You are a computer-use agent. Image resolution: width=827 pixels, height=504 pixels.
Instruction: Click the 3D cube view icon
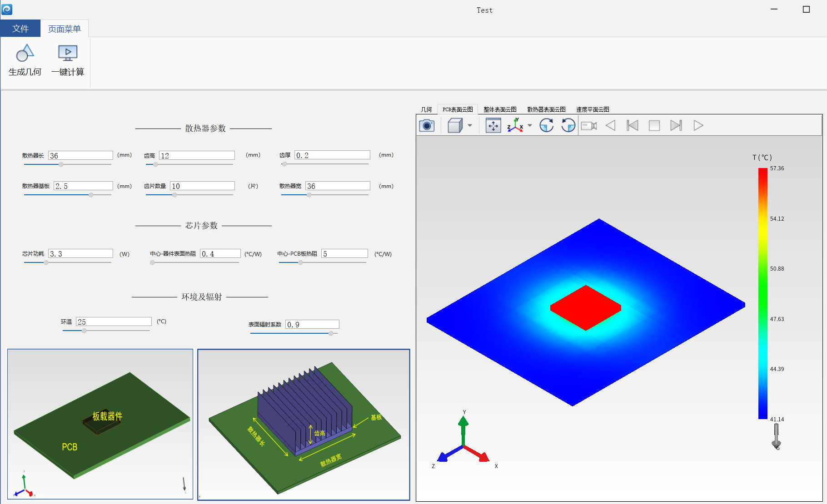(x=455, y=125)
